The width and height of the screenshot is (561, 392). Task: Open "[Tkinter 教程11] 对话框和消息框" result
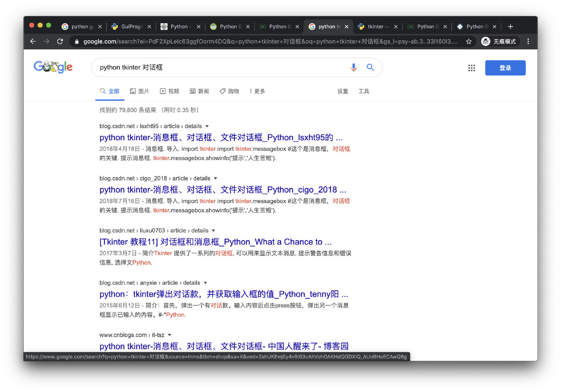[x=215, y=242]
